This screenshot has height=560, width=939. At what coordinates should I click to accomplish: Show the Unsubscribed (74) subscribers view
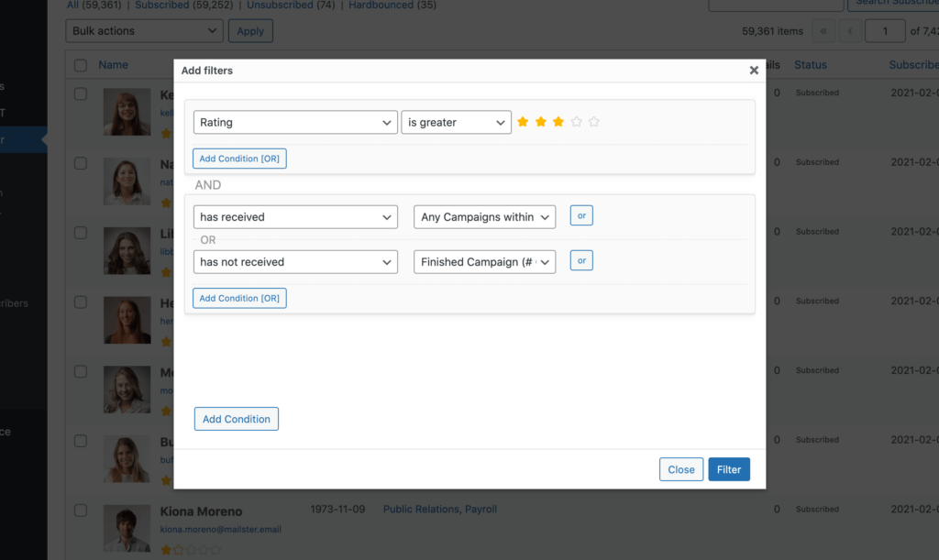(x=293, y=5)
